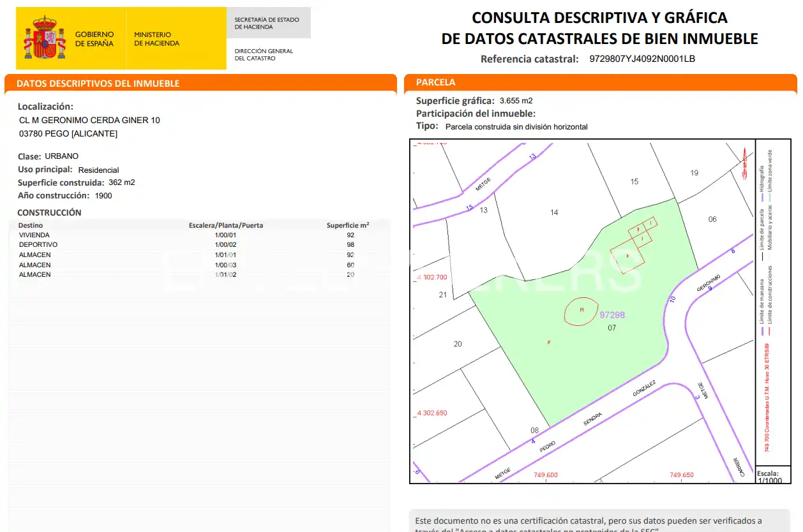Click the 'Destino' column header
803x532 pixels.
click(31, 225)
